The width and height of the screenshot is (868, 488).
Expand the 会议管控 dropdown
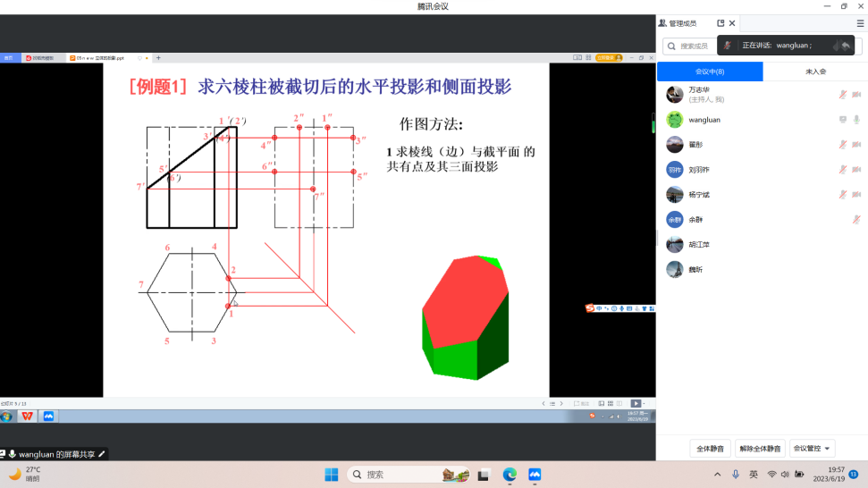(x=813, y=449)
